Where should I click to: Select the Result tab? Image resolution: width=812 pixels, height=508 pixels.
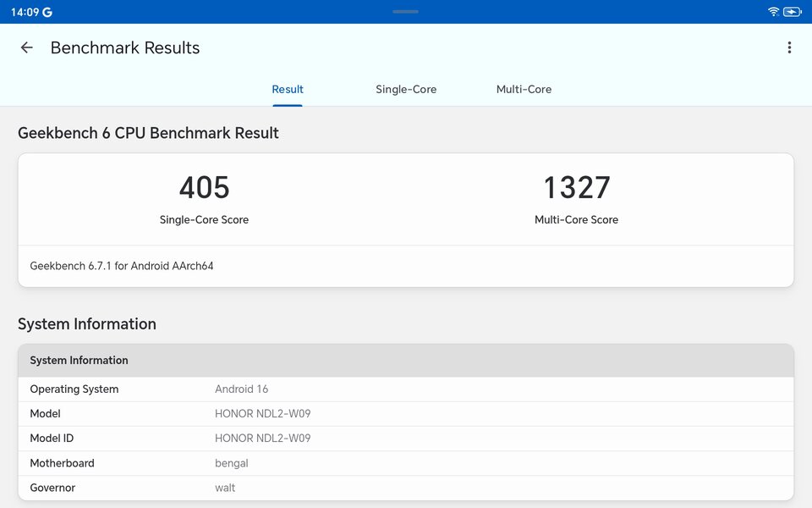pyautogui.click(x=288, y=89)
